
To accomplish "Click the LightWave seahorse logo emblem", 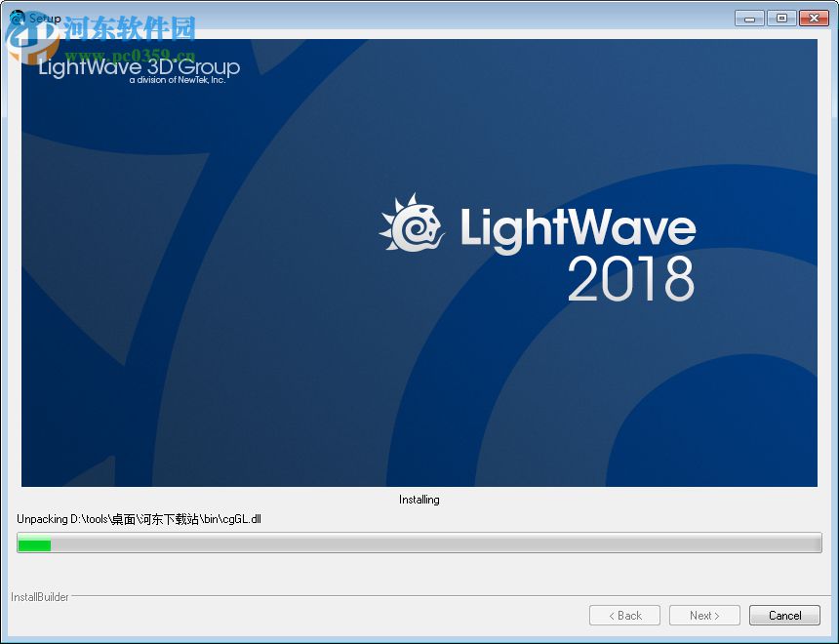I will pyautogui.click(x=414, y=224).
